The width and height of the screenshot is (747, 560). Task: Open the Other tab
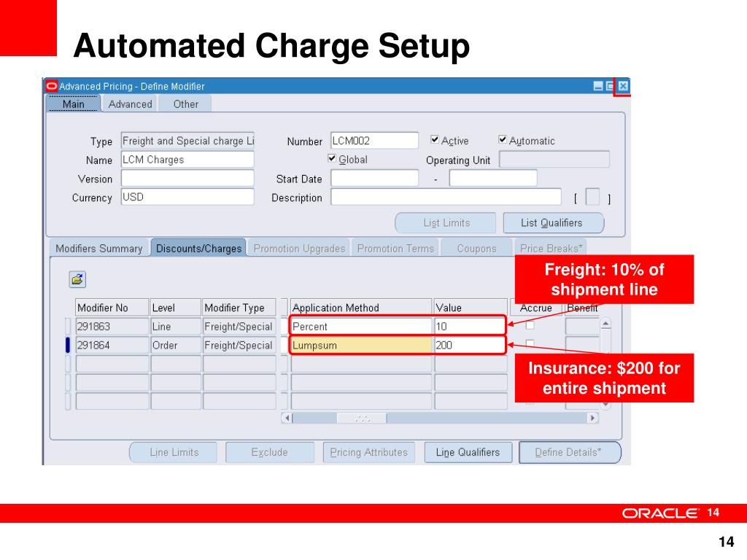[185, 104]
